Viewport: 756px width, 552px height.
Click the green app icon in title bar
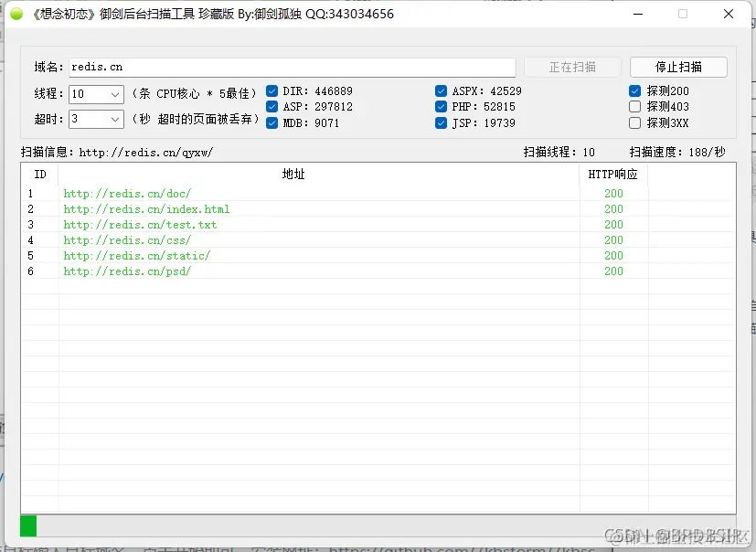(16, 14)
